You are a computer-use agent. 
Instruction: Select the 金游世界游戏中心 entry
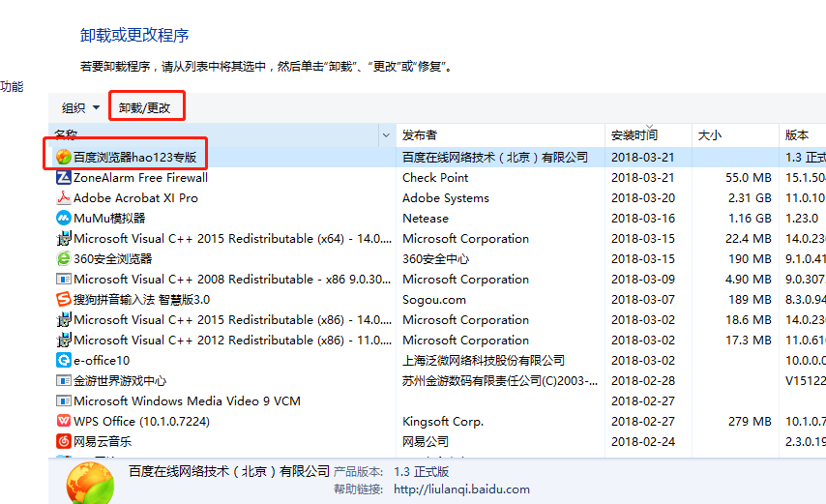point(120,380)
